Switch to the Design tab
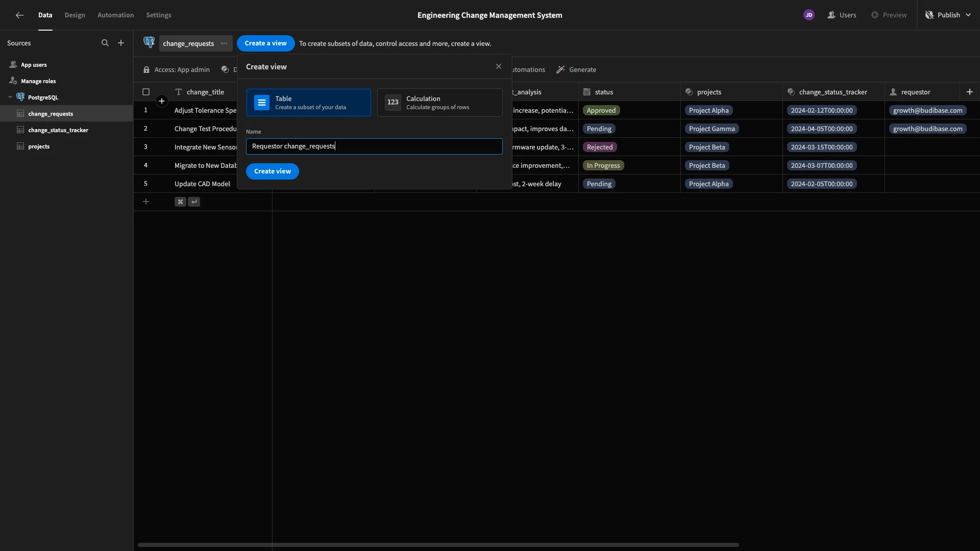980x551 pixels. click(75, 15)
